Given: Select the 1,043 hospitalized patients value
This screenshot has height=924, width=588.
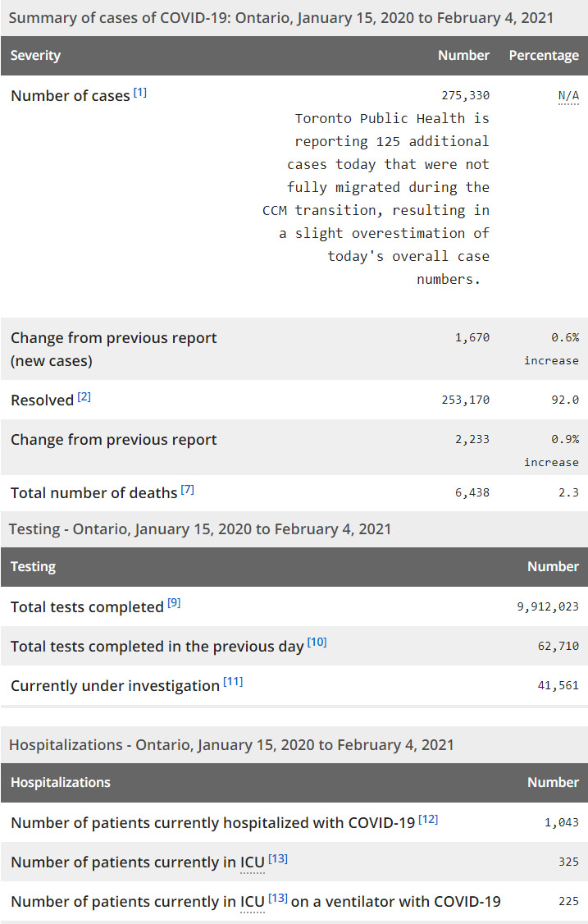Looking at the screenshot, I should (x=561, y=822).
